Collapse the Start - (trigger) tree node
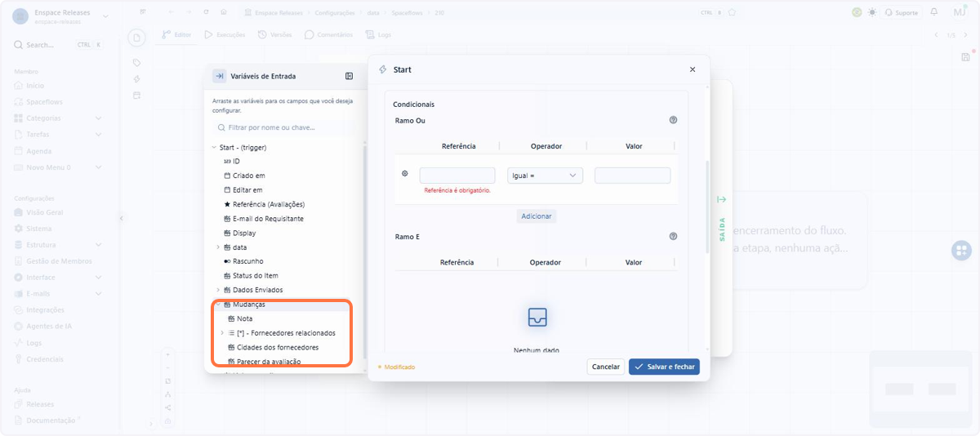Viewport: 980px width, 436px height. coord(214,147)
